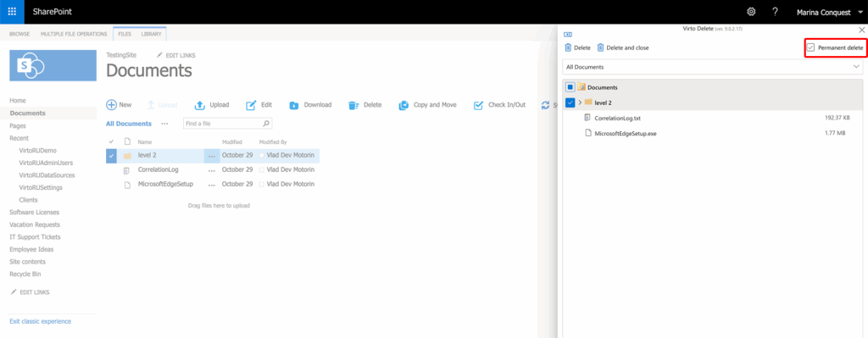Click the CorrelationLog file icon in list
Image resolution: width=868 pixels, height=338 pixels.
[127, 169]
